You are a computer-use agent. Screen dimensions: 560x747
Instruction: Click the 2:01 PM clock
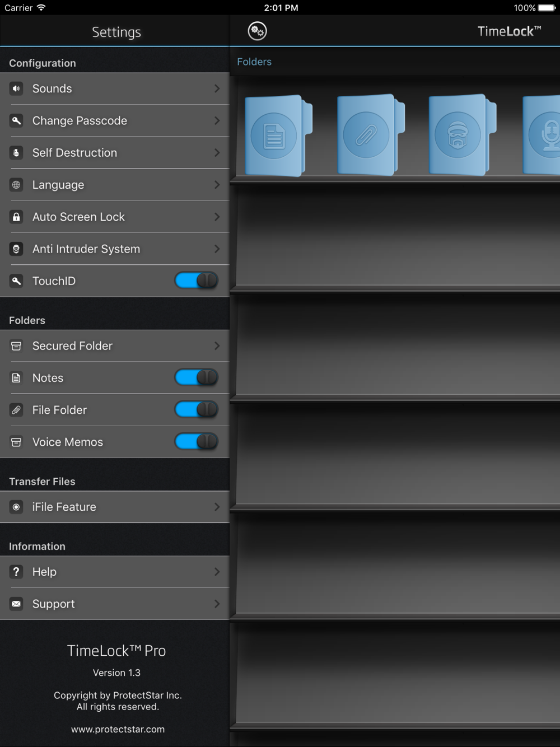(x=281, y=8)
